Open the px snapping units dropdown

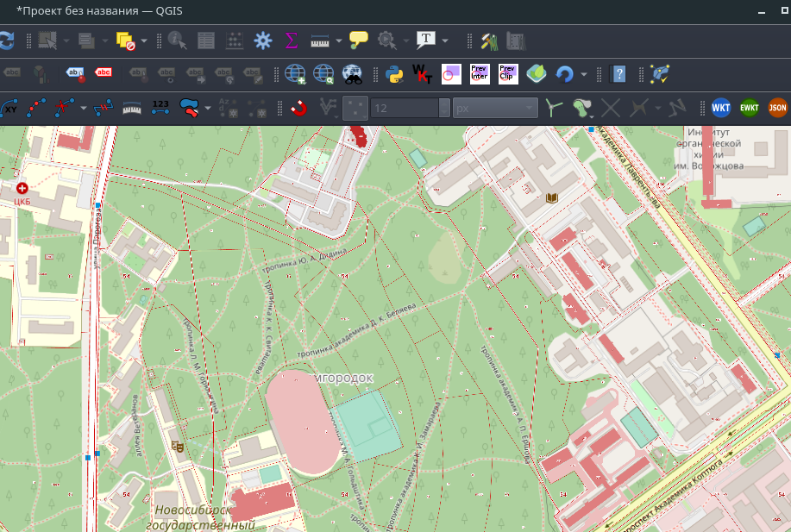[495, 108]
